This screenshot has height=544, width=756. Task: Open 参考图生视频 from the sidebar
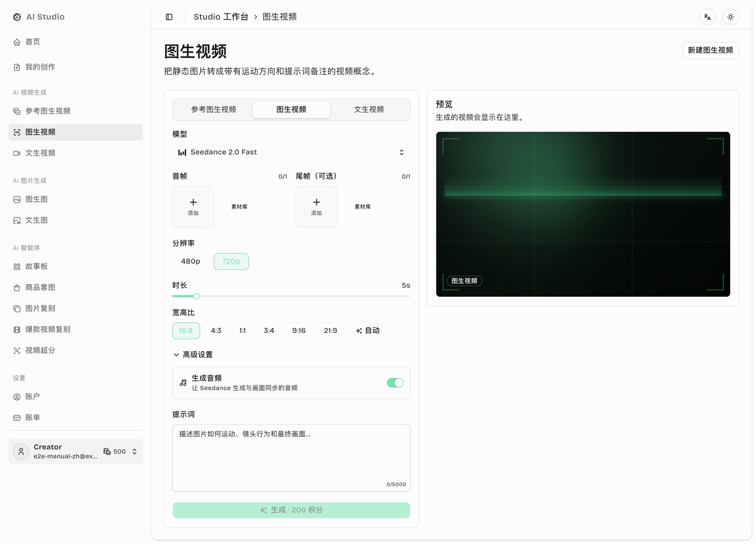point(76,111)
